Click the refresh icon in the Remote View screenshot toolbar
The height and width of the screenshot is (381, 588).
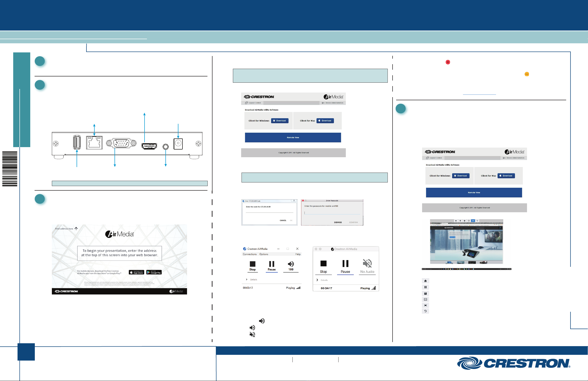tap(477, 221)
